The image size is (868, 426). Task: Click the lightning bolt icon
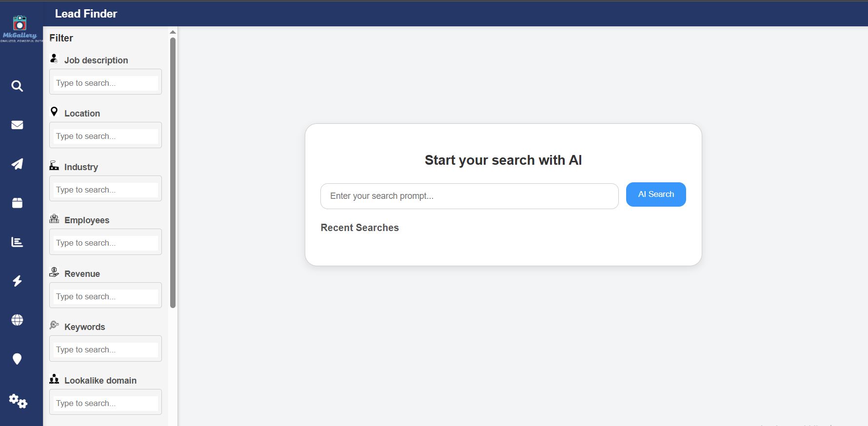(17, 281)
